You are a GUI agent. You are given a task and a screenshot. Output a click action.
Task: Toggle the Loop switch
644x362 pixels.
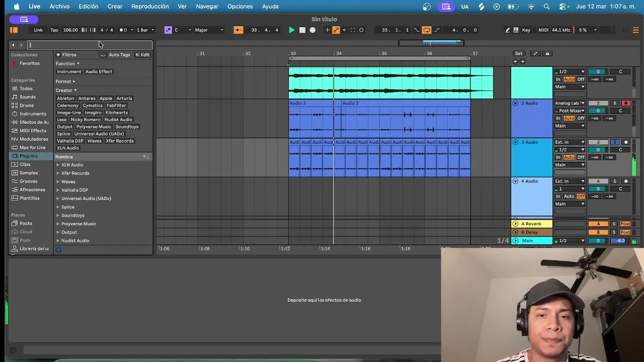(x=427, y=30)
